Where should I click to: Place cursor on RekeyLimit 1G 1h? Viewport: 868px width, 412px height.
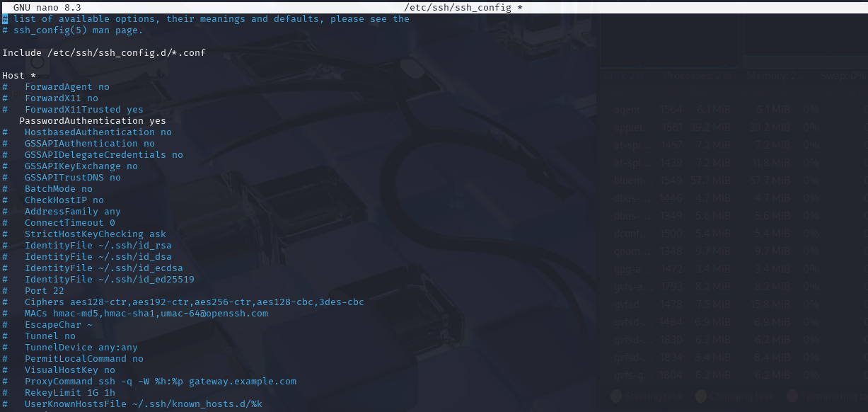point(69,393)
